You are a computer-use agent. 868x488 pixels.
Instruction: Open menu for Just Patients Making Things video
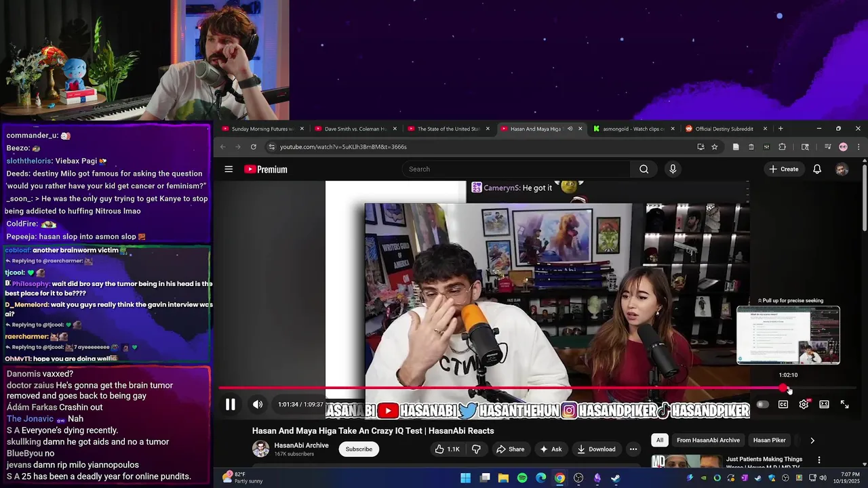(819, 460)
